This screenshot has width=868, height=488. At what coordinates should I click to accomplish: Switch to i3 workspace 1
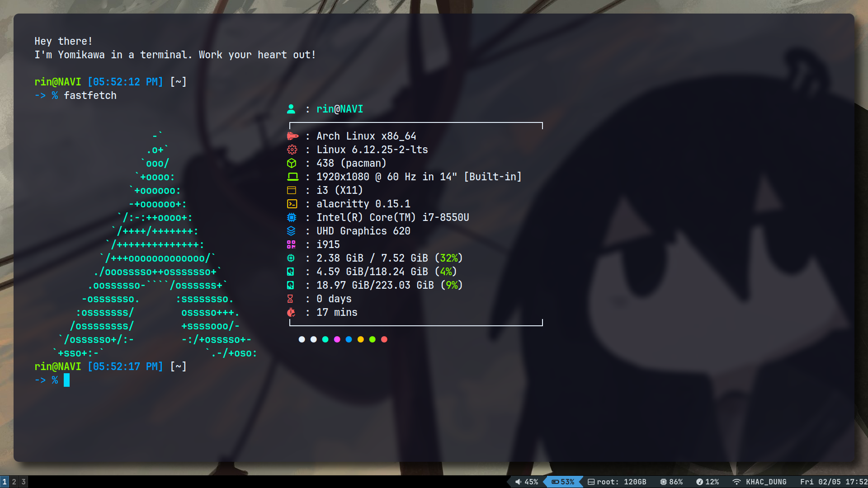[5, 482]
